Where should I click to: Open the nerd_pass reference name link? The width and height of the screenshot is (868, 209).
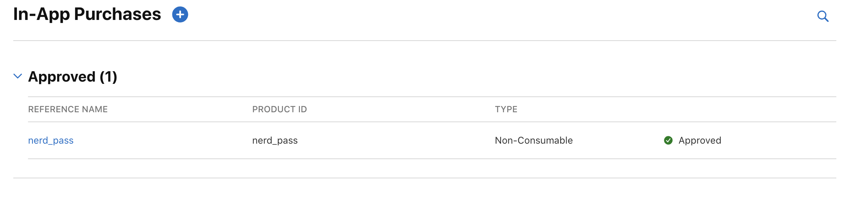pyautogui.click(x=51, y=141)
